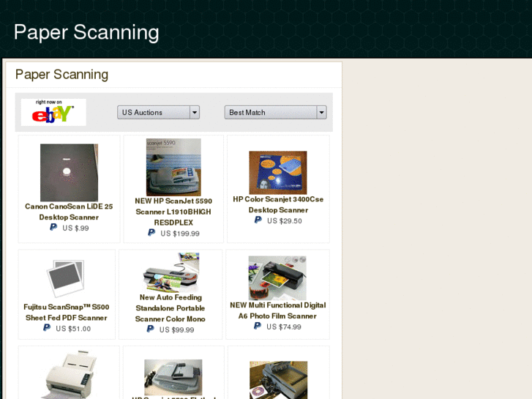Screen dimensions: 532x399
Task: Click the US $74.99 price
Action: tap(284, 327)
